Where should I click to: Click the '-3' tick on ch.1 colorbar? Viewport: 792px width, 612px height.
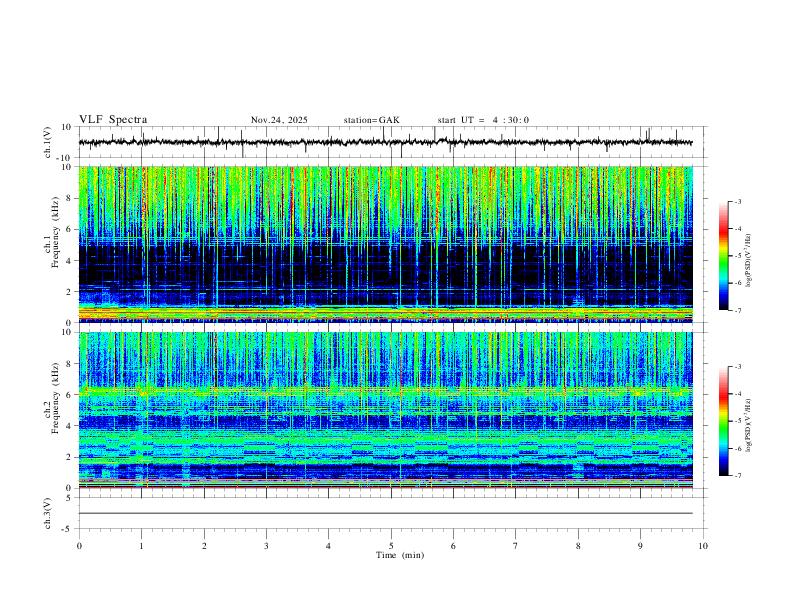pos(737,201)
